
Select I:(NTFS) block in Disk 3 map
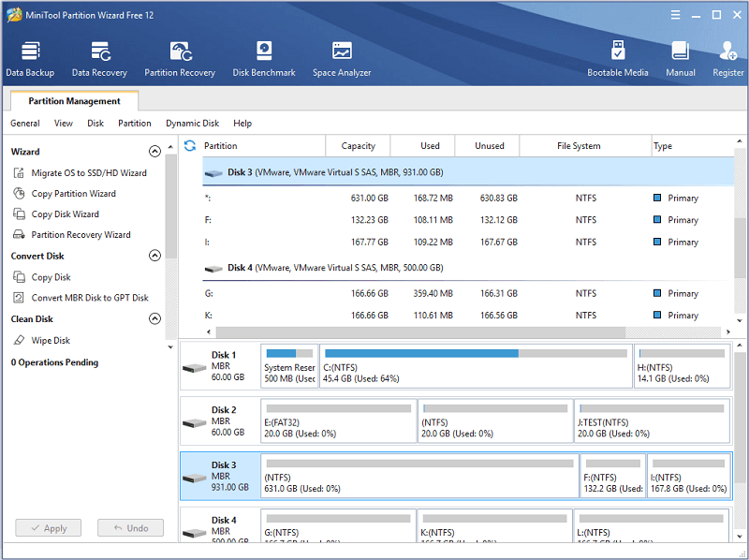point(689,477)
